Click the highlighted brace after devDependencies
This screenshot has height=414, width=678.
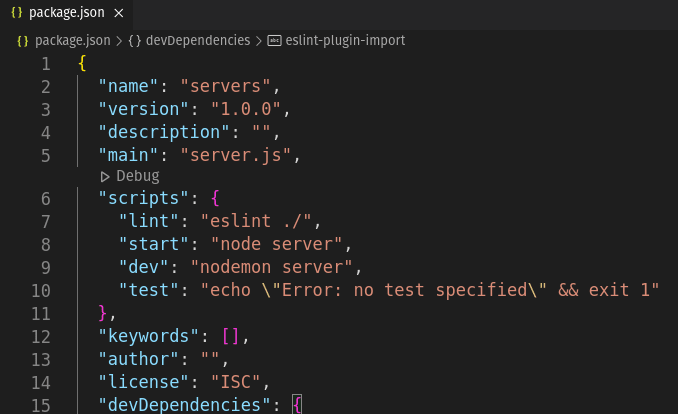pos(297,404)
